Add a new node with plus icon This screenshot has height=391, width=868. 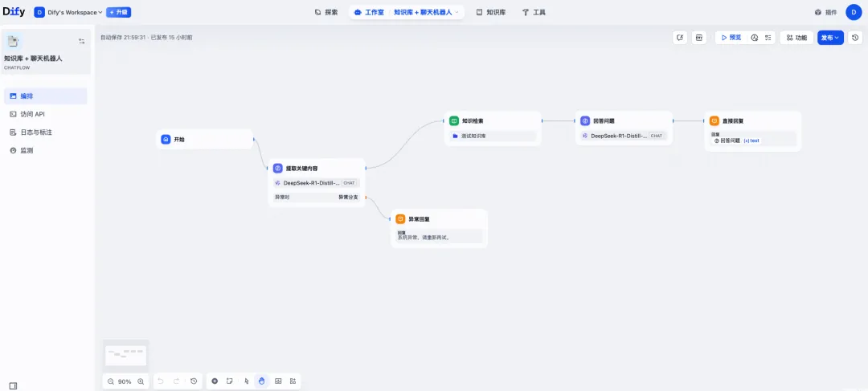(x=215, y=381)
